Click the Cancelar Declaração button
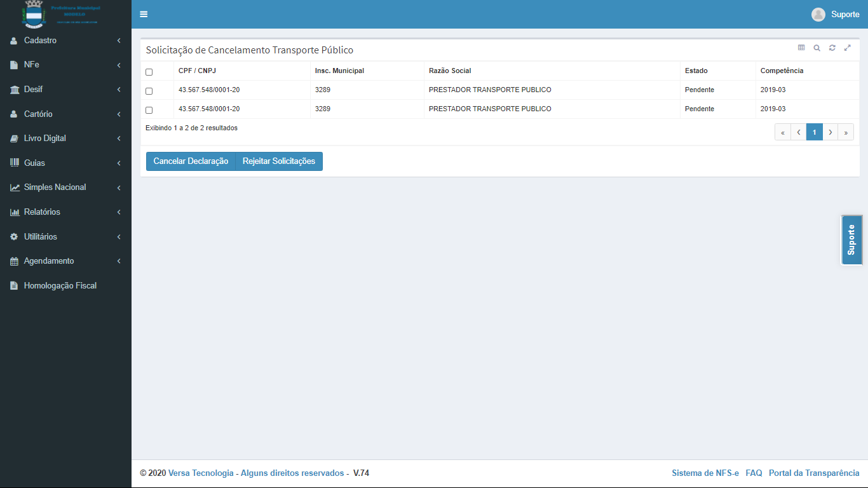 click(x=191, y=161)
